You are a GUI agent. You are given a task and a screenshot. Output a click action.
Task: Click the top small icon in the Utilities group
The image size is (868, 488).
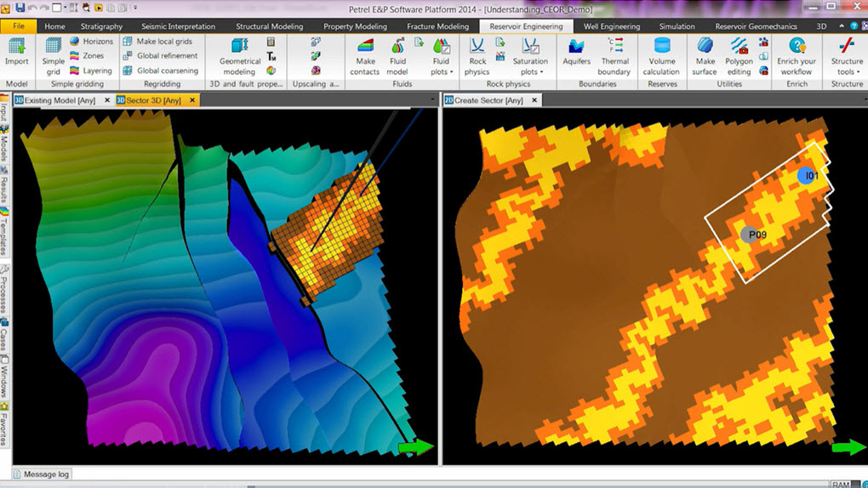(763, 42)
